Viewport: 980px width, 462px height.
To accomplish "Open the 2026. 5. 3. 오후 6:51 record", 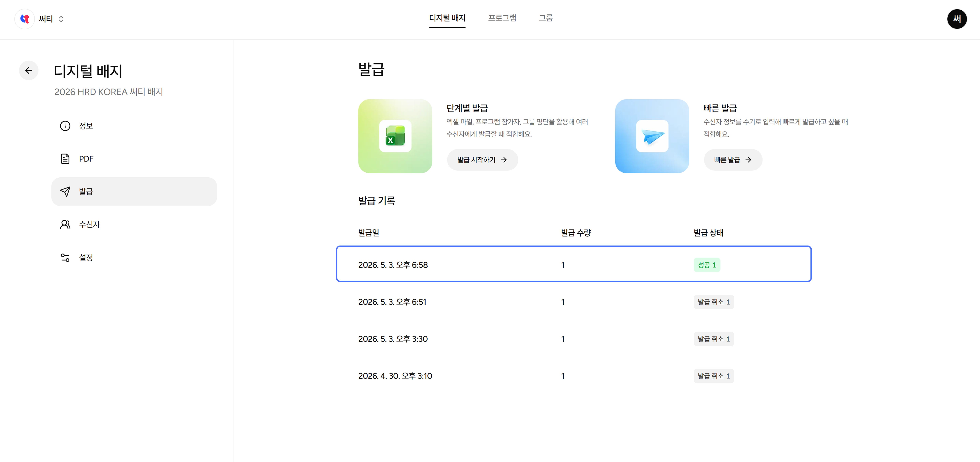I will point(574,302).
